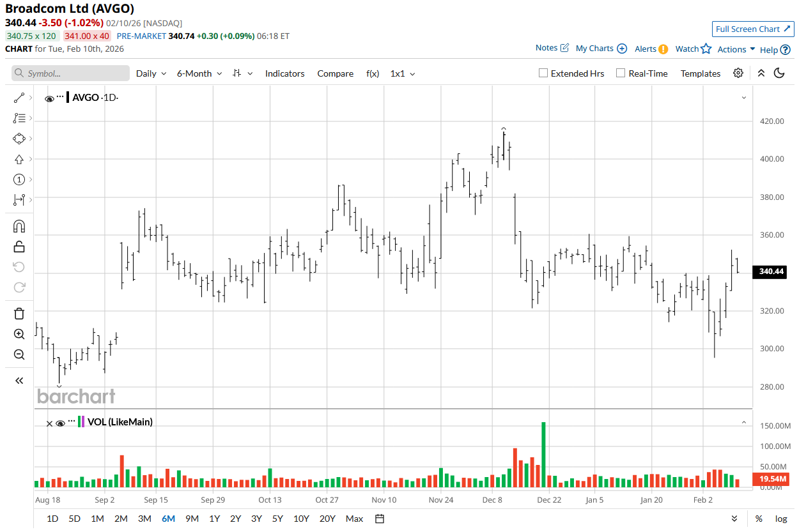Click the 340.44 current price label

770,271
